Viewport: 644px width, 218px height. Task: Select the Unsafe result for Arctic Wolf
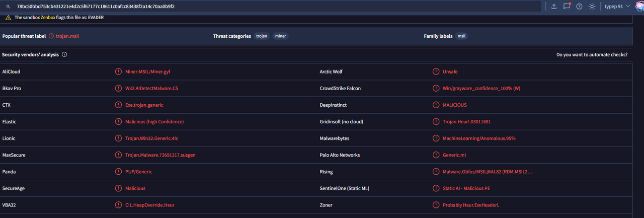click(450, 71)
